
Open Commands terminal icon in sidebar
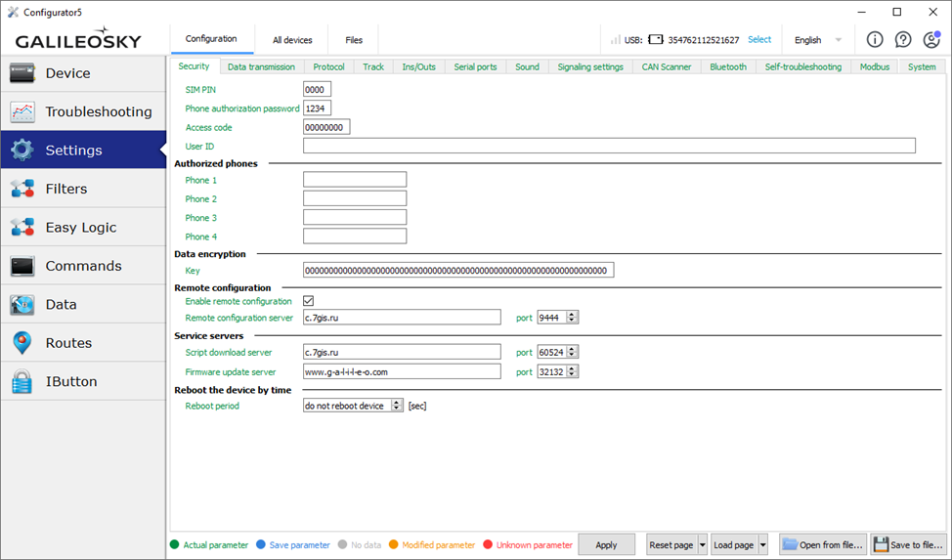(22, 266)
